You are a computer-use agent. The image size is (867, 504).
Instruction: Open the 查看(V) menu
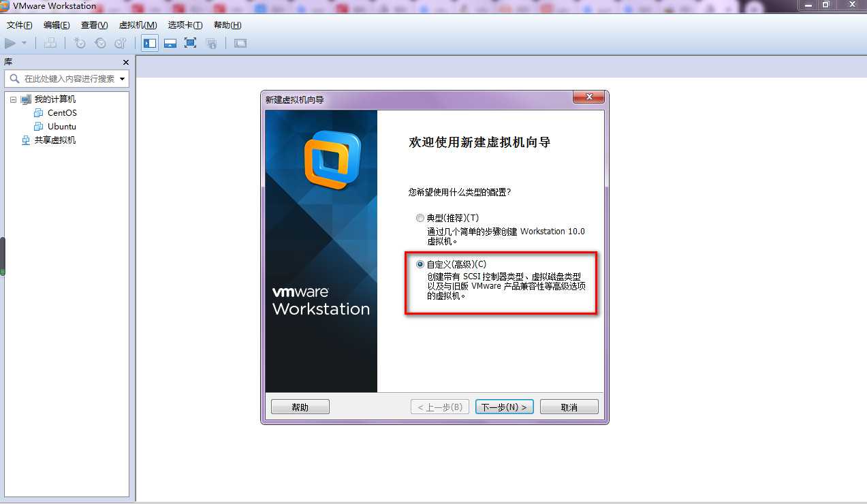pos(94,25)
